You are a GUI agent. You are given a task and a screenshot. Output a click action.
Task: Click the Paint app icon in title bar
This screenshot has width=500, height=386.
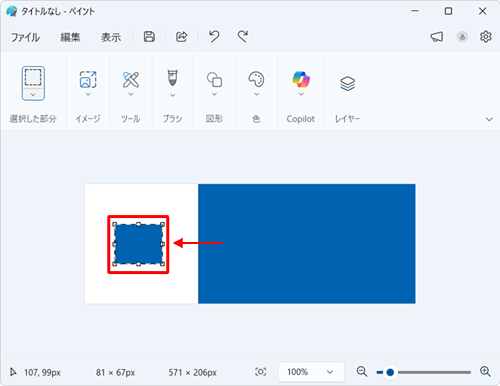tap(11, 11)
